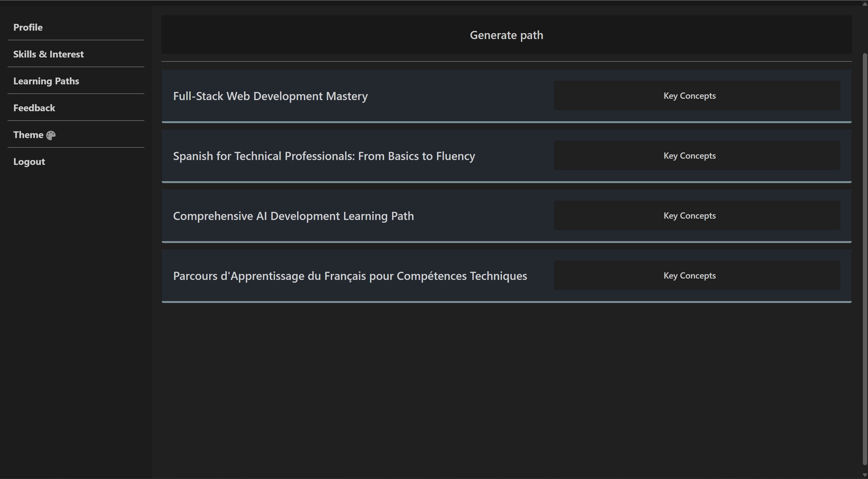The height and width of the screenshot is (479, 868).
Task: Expand Full-Stack Web Development Mastery path
Action: pos(270,96)
